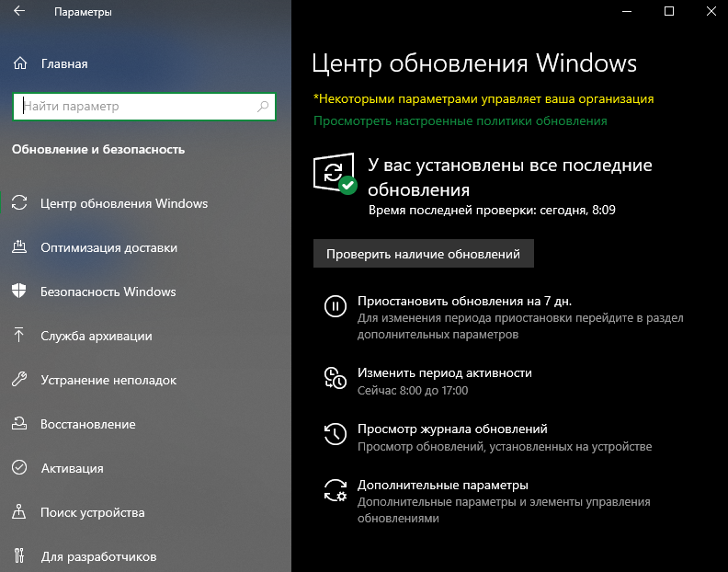Click the Главная home icon
This screenshot has height=572, width=728.
click(x=20, y=63)
